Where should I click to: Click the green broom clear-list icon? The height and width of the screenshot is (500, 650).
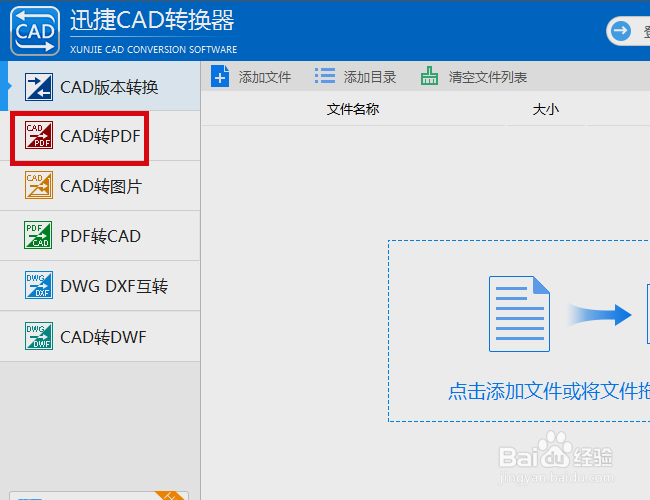[x=429, y=76]
